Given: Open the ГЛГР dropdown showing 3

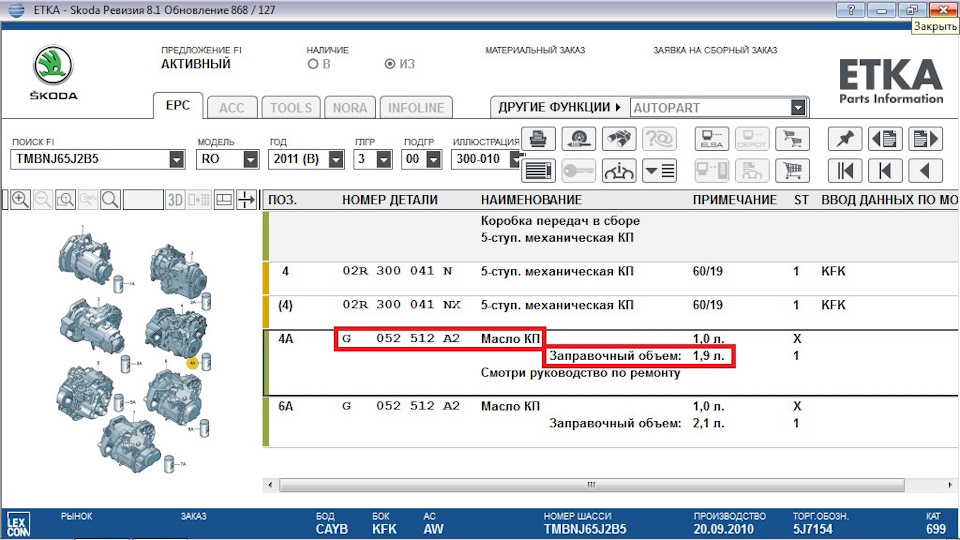Looking at the screenshot, I should (384, 159).
